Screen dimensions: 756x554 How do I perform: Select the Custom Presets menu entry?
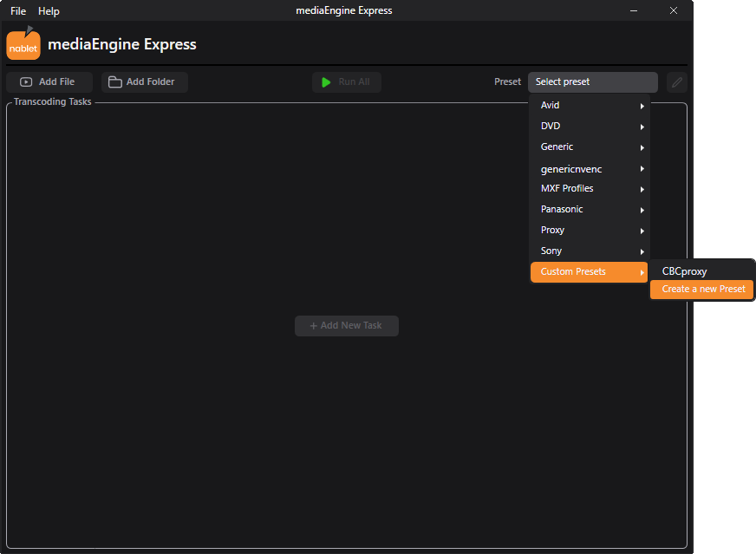(590, 272)
